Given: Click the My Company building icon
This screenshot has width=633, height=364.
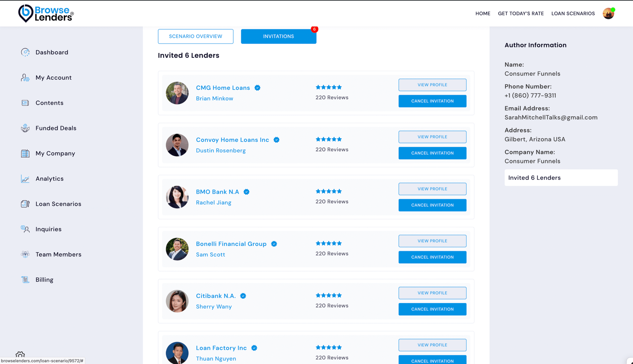Looking at the screenshot, I should click(x=25, y=153).
